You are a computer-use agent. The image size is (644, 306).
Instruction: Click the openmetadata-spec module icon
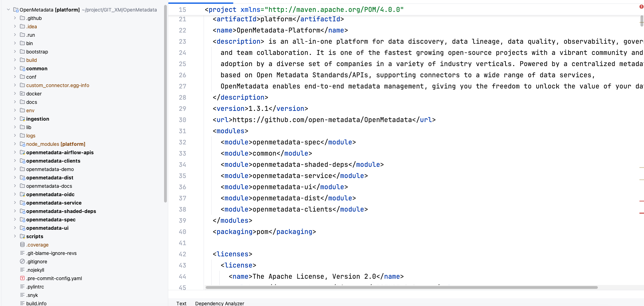point(22,220)
